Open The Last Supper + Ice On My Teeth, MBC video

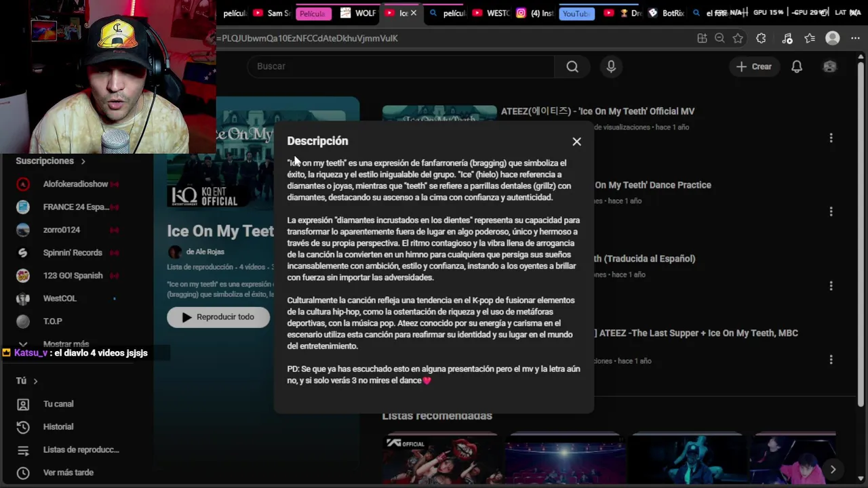click(696, 333)
